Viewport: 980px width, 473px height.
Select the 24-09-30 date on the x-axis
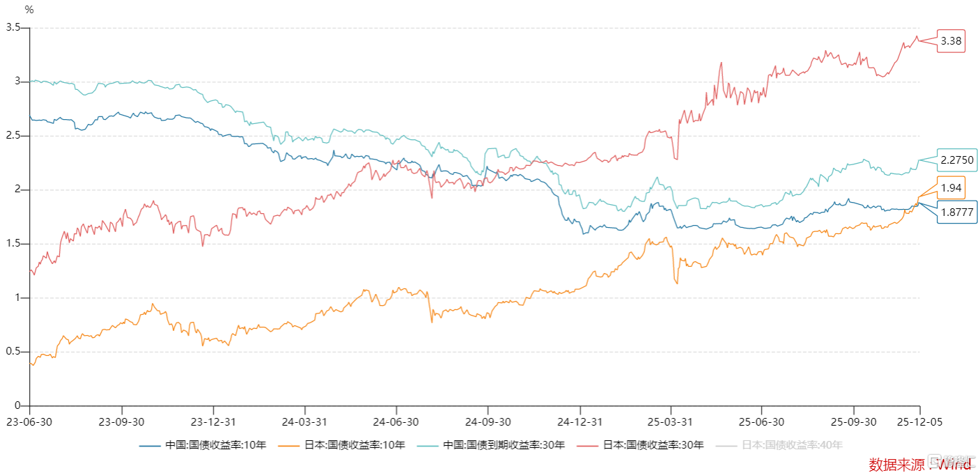[x=488, y=421]
